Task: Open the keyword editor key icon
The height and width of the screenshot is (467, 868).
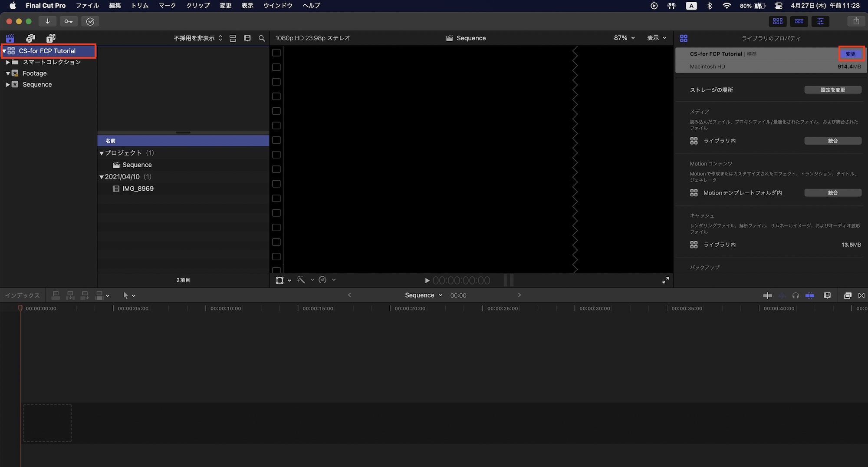Action: (69, 21)
